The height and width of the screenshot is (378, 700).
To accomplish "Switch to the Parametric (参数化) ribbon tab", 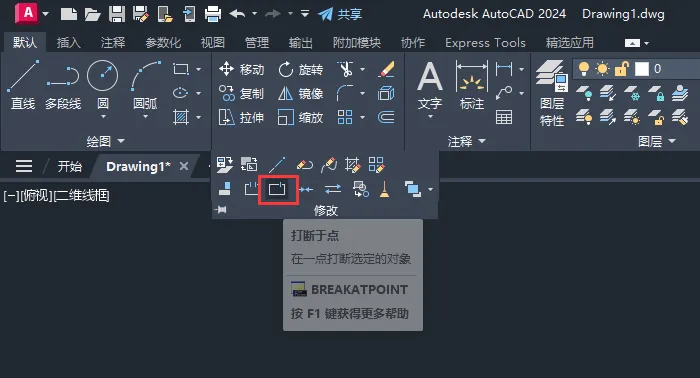I will click(163, 43).
